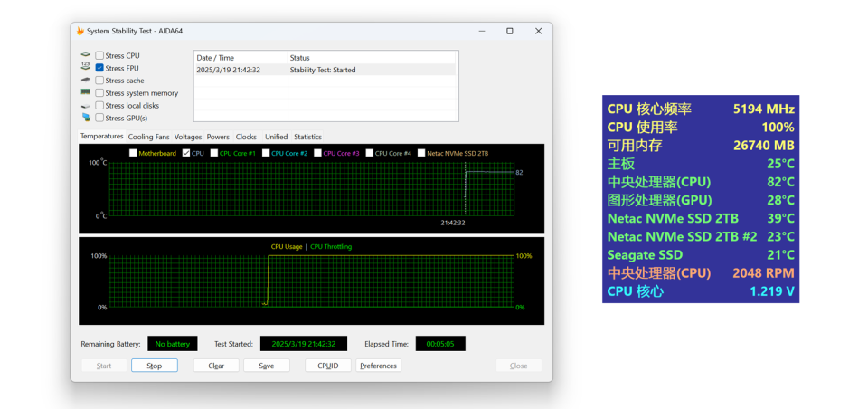Click the CPU Throttling graph legend
Screen dimensions: 868x409
[331, 247]
